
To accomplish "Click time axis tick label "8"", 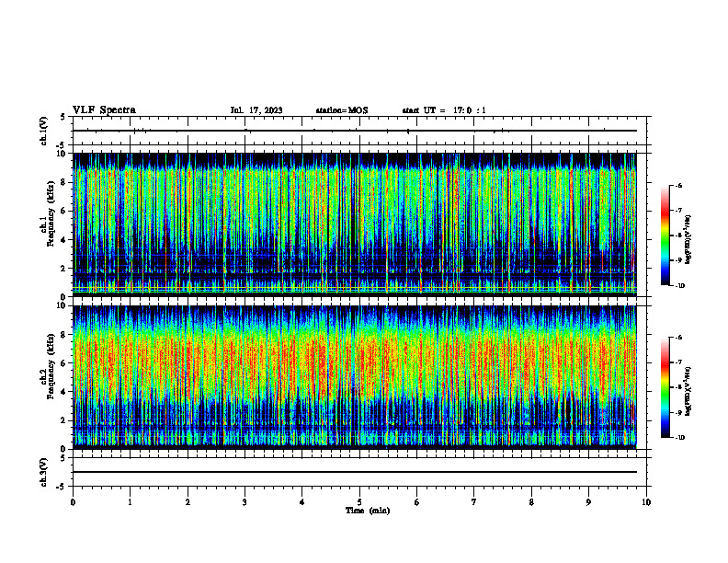I will [x=531, y=502].
